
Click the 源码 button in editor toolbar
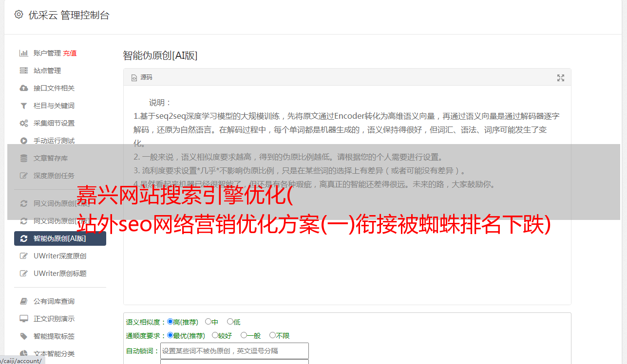tap(142, 77)
